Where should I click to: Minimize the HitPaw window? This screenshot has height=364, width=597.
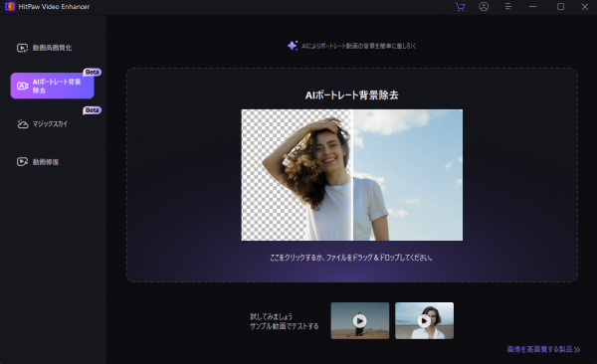532,7
